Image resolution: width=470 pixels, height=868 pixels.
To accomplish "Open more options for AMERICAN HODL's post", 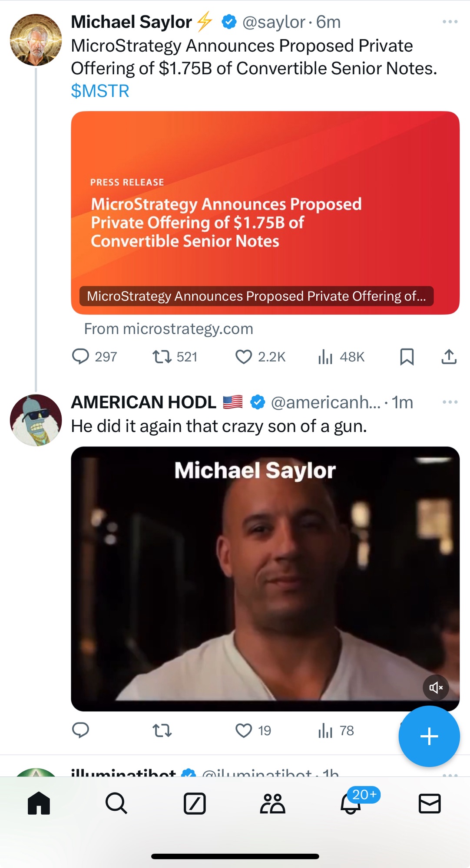I will pyautogui.click(x=450, y=402).
